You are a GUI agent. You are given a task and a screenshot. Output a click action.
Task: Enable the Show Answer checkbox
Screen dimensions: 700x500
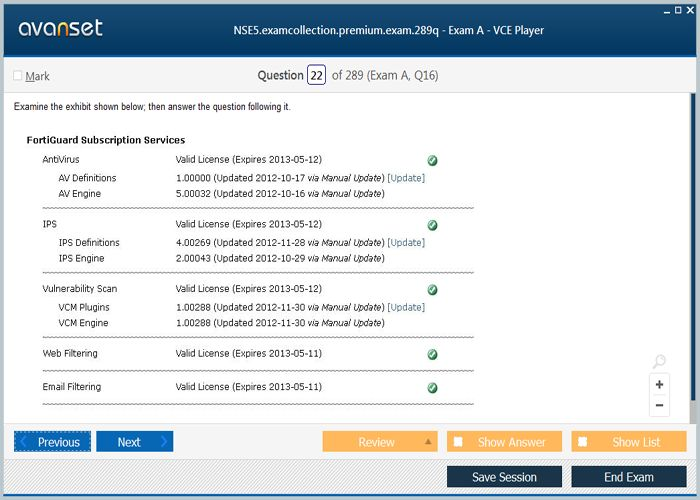(x=458, y=442)
